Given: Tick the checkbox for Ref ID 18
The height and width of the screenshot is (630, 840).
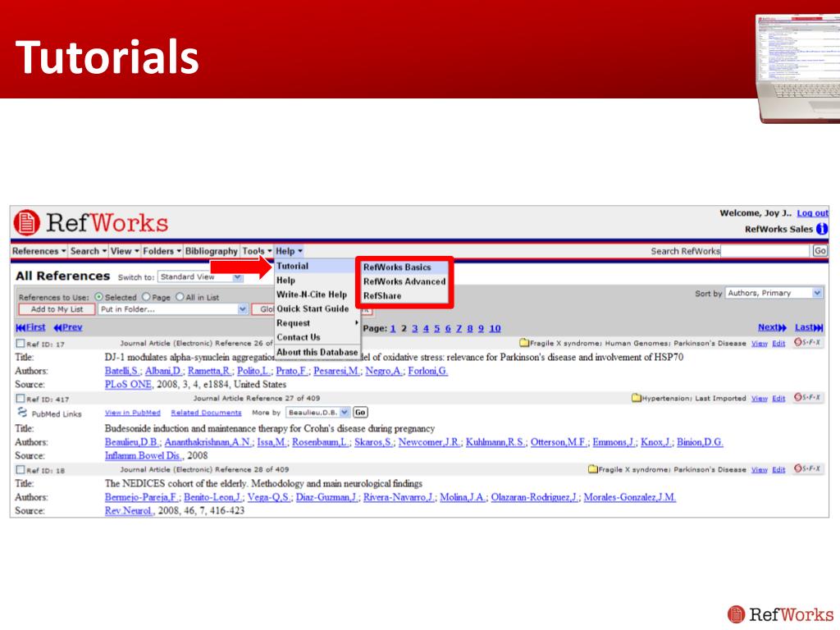Looking at the screenshot, I should click(x=21, y=470).
